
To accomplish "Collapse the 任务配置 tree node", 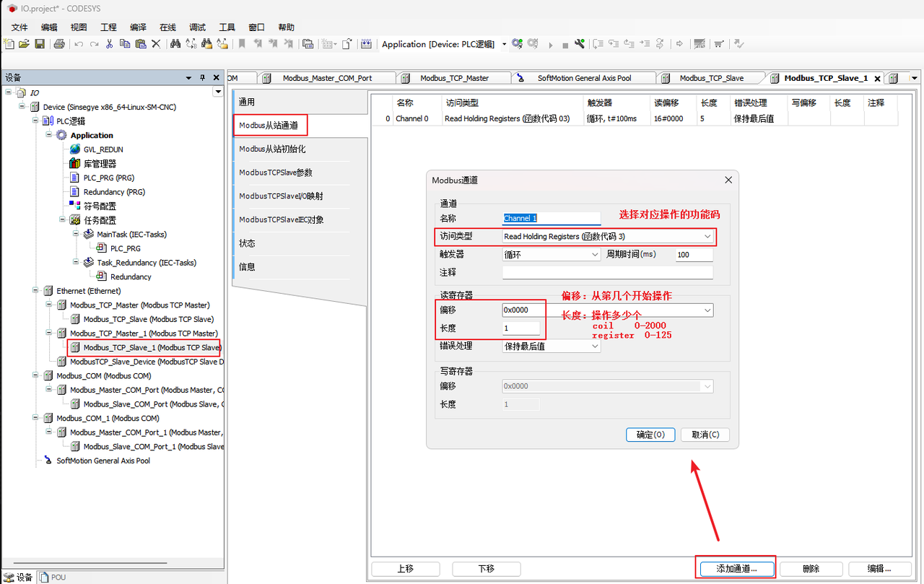I will pyautogui.click(x=63, y=220).
